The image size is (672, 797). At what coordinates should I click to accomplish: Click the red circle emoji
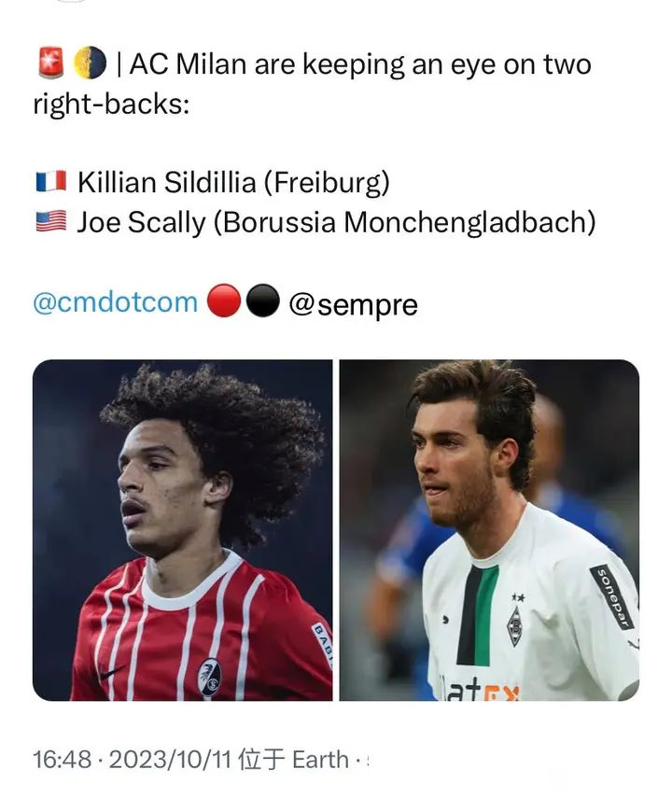224,301
